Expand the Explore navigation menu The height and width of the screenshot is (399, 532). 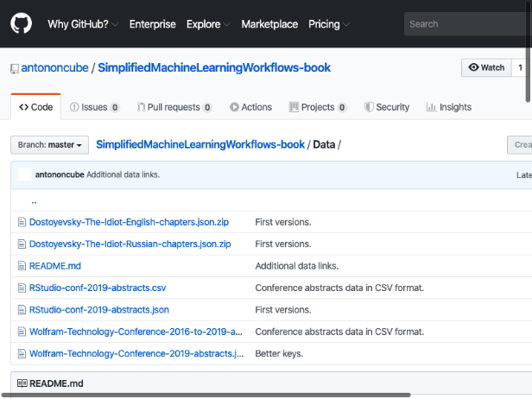tap(208, 24)
